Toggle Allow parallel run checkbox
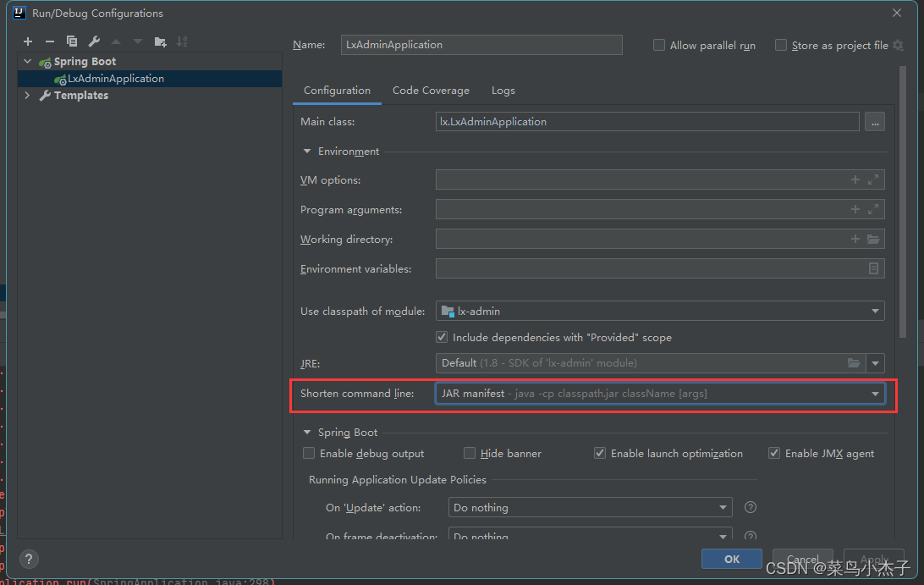 659,46
